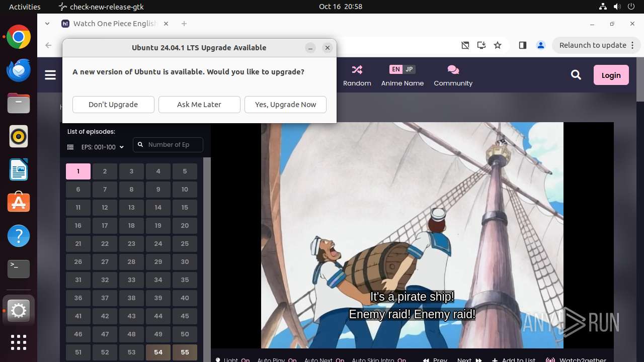Toggle Auto Skip Intro setting
Viewport: 644px width, 362px height.
379,360
